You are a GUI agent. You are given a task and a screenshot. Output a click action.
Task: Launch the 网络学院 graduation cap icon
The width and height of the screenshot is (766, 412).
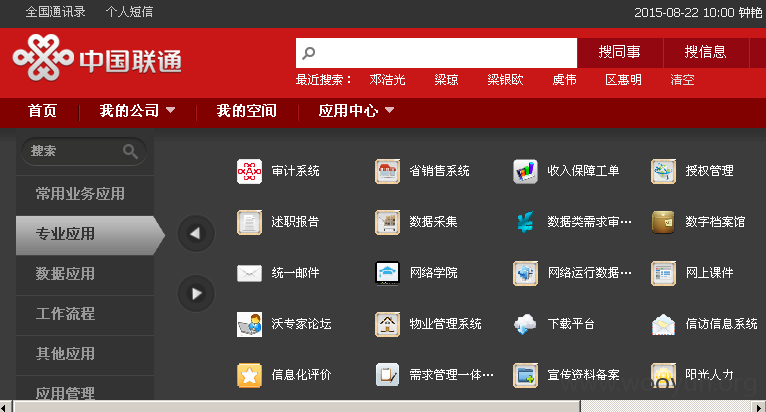point(387,273)
